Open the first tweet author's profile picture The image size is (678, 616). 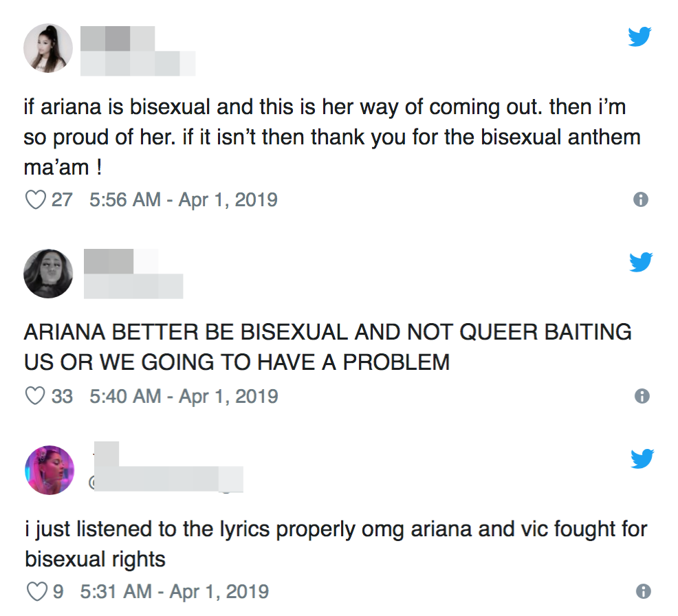tap(48, 48)
